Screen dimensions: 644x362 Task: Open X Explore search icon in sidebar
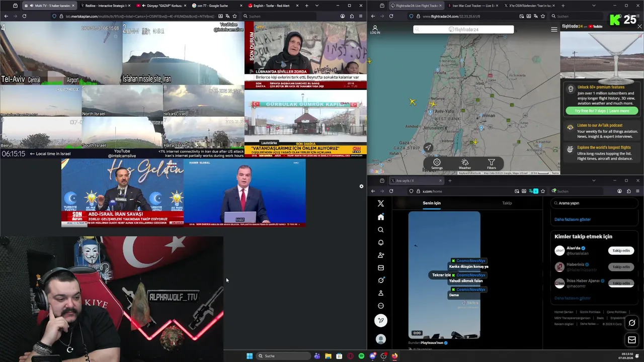click(x=381, y=230)
